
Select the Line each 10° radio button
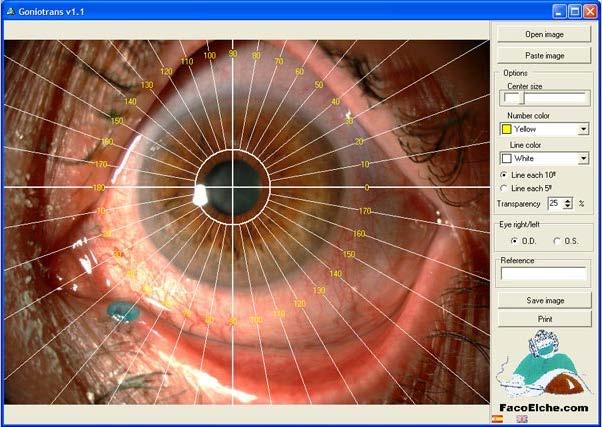point(504,175)
